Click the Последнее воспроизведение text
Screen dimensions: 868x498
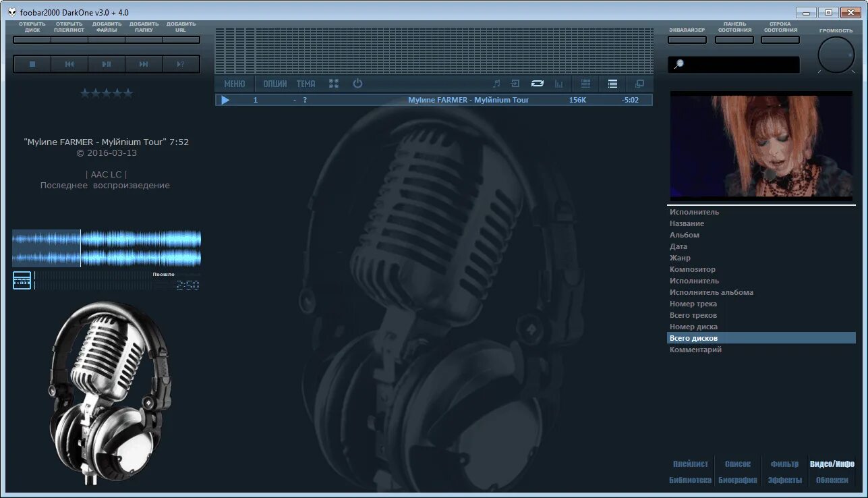pos(105,185)
